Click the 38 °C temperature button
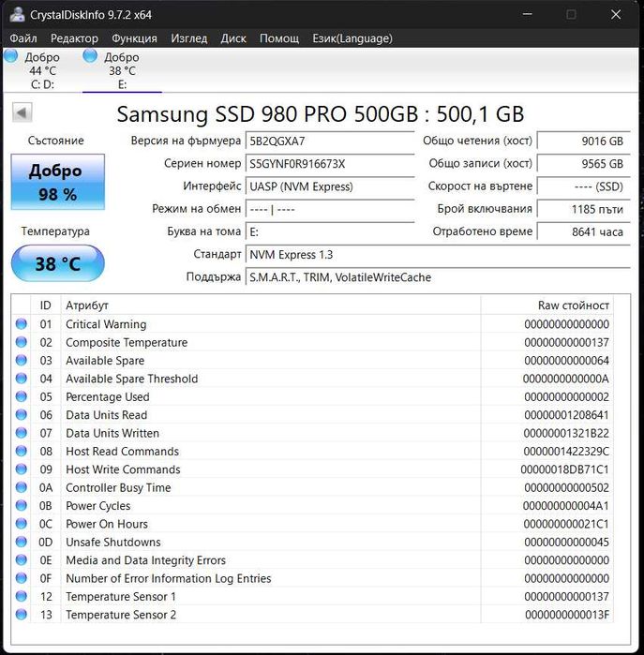The height and width of the screenshot is (655, 644). pos(58,263)
